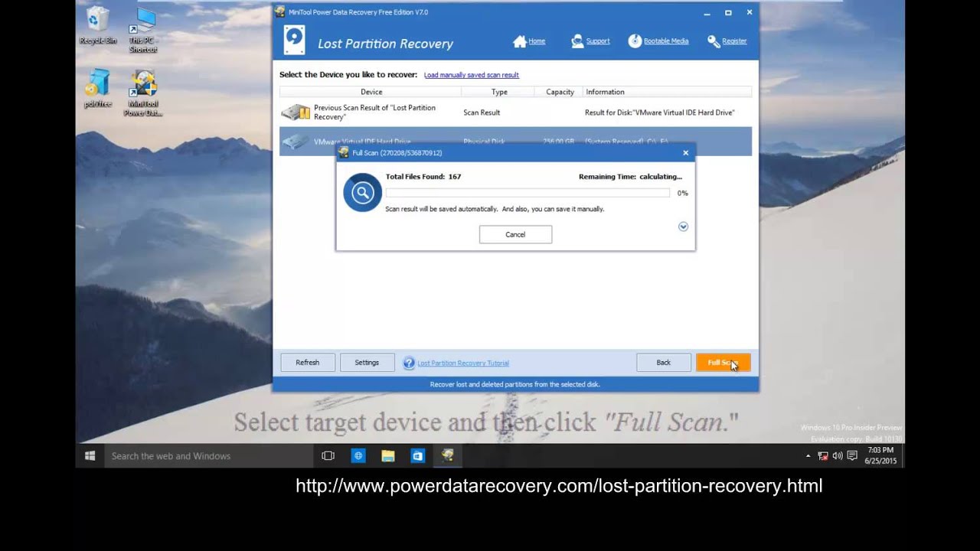The width and height of the screenshot is (980, 551).
Task: Open File Explorer from taskbar
Action: click(x=388, y=456)
